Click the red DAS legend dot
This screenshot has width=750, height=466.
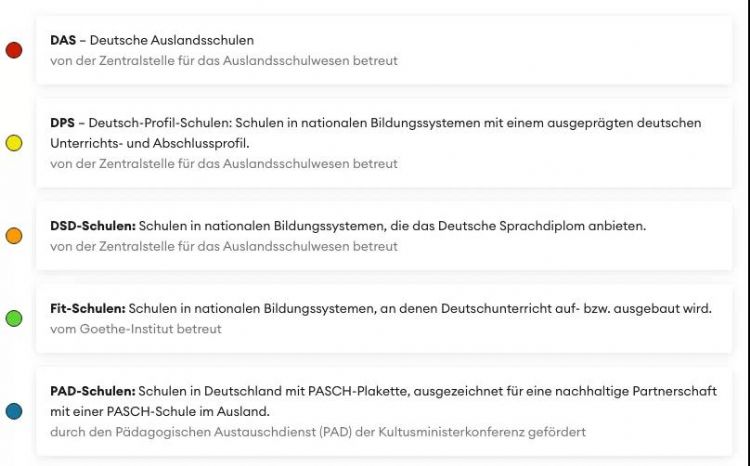click(x=14, y=50)
